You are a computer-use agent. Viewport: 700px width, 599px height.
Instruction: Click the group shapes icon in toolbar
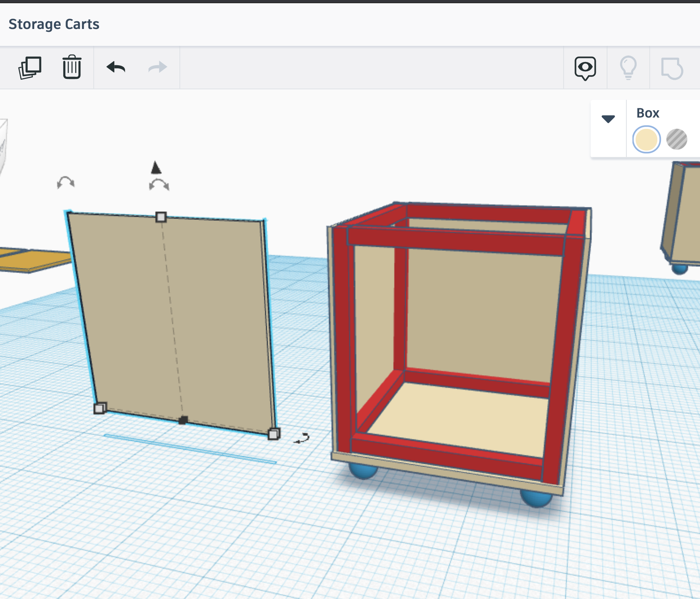tap(671, 68)
